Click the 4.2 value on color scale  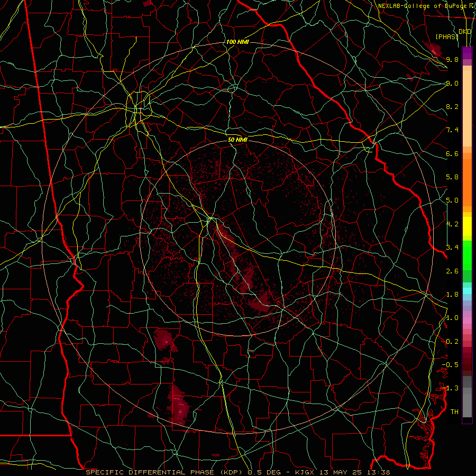click(452, 224)
